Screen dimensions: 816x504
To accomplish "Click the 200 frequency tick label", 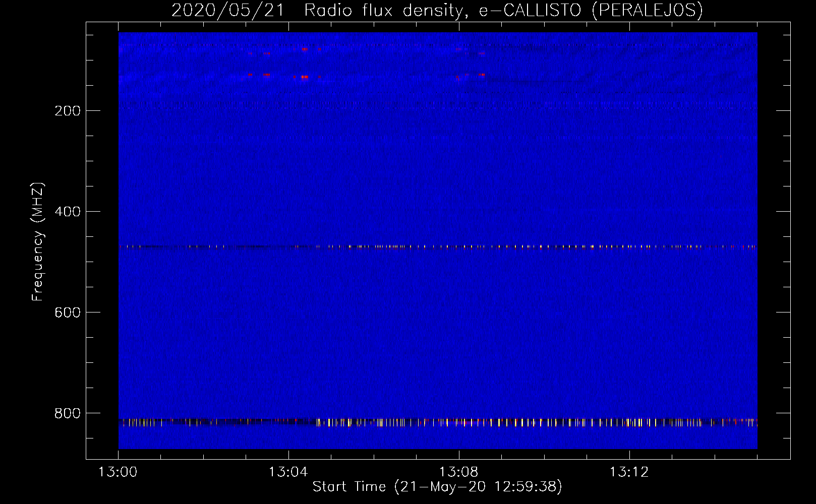I will 68,111.
